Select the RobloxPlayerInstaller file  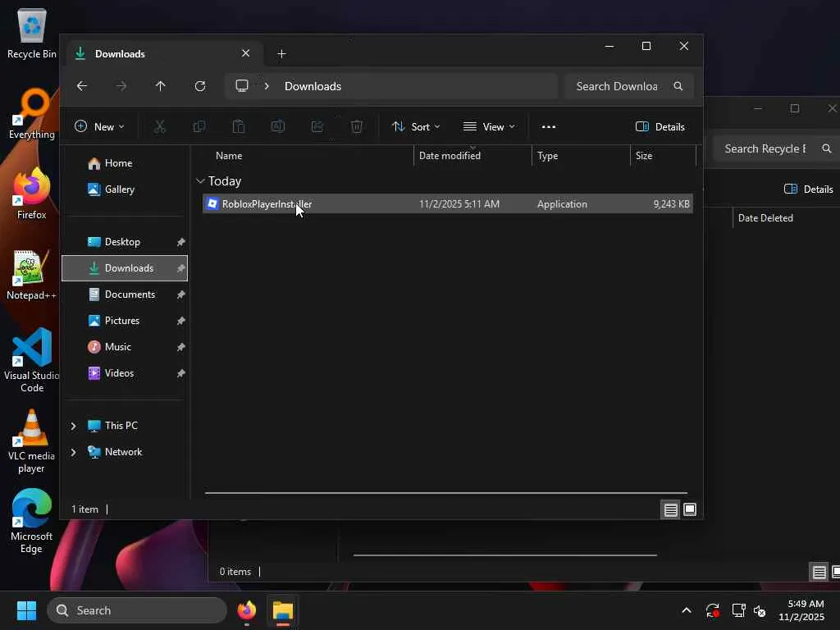447,204
